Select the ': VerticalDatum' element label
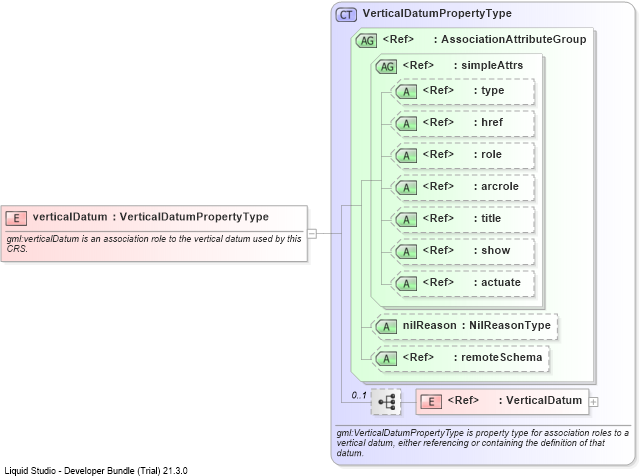This screenshot has height=476, width=640. [540, 400]
